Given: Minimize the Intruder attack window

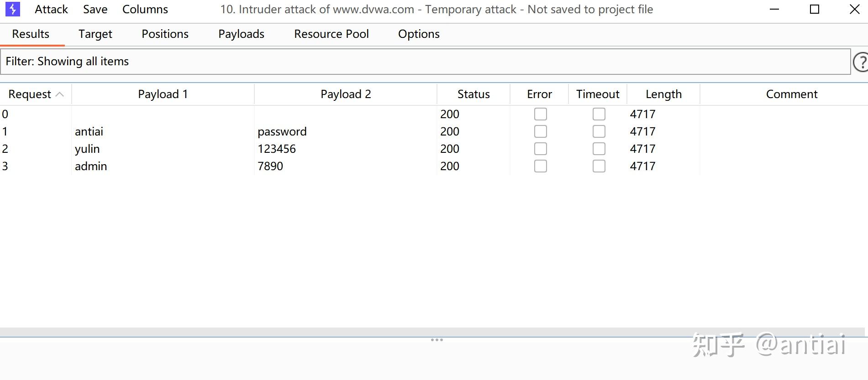Looking at the screenshot, I should click(774, 9).
